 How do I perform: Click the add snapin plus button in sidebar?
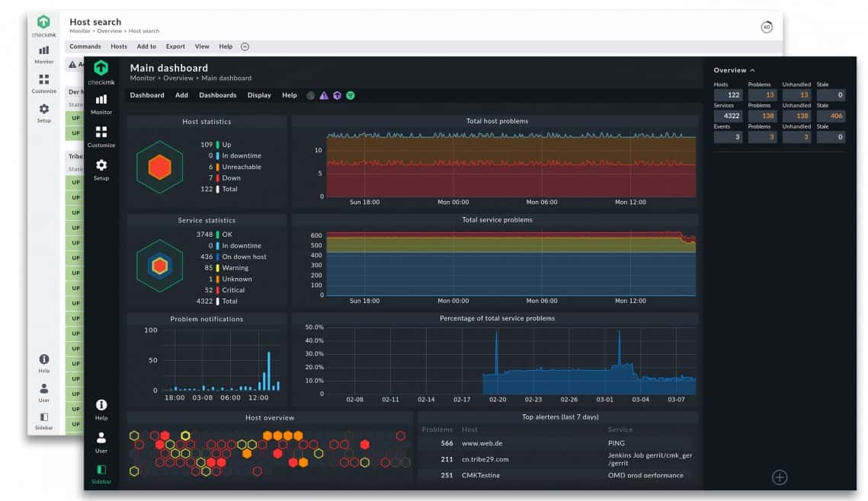click(780, 477)
